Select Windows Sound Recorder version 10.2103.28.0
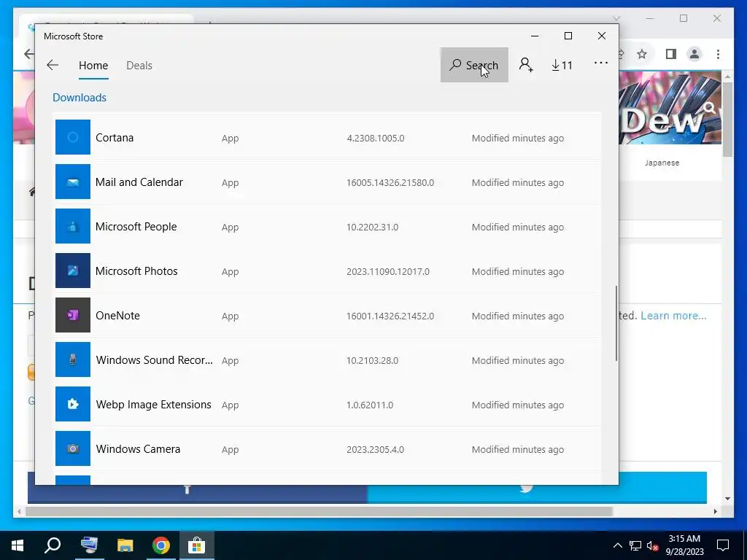The width and height of the screenshot is (747, 560). click(372, 360)
